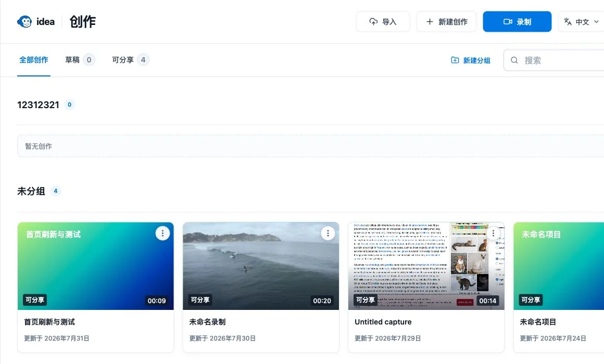604x364 pixels.
Task: Click the 导入 button label
Action: (389, 22)
